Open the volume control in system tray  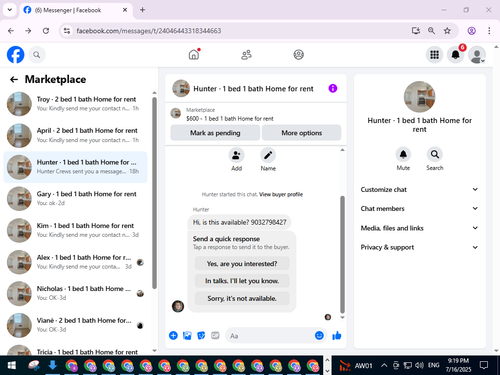(419, 365)
